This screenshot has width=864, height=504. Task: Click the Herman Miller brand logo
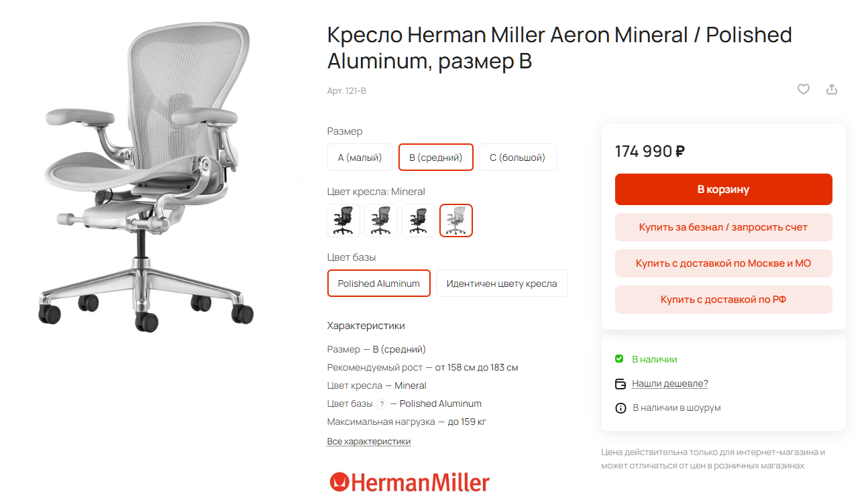pos(409,482)
